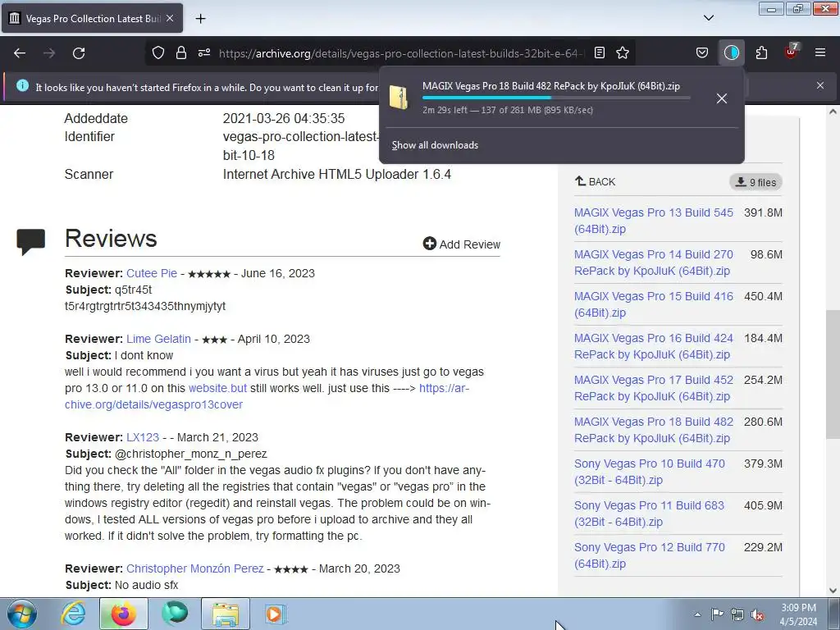This screenshot has height=630, width=840.
Task: Cancel the Vegas Pro 18 download
Action: coord(722,98)
